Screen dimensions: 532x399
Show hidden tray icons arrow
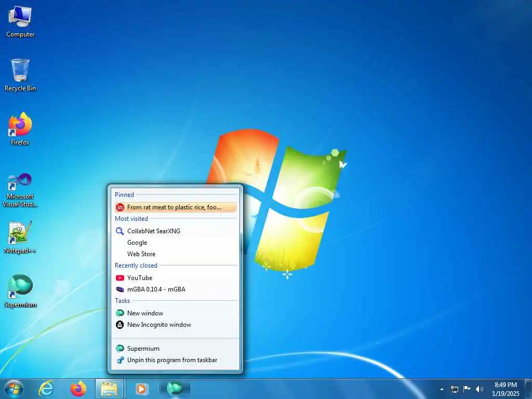point(442,389)
